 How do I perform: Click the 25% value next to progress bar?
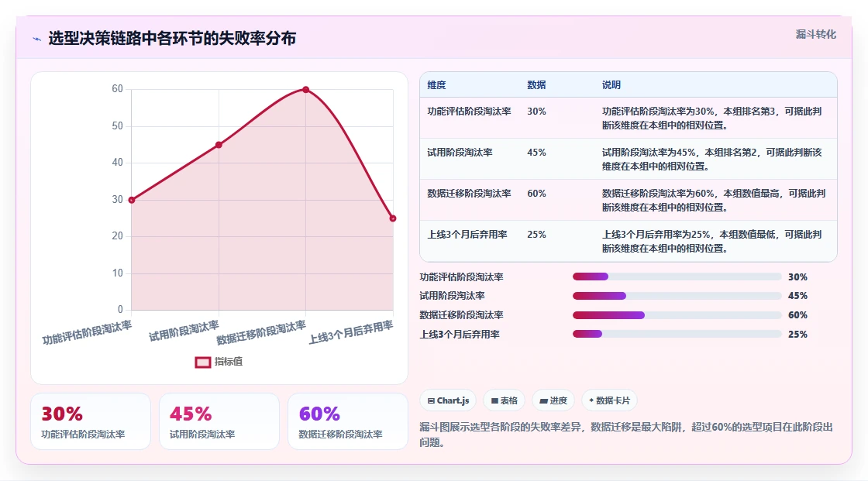tap(797, 335)
